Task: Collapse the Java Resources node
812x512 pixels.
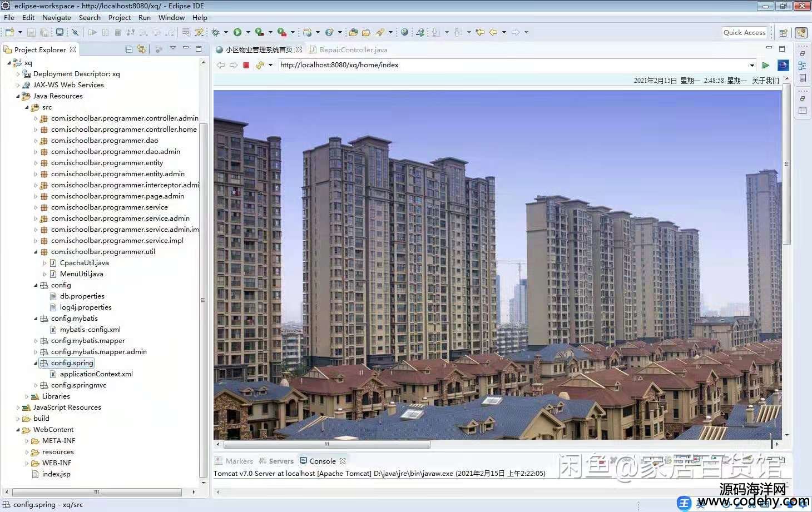Action: pos(18,96)
